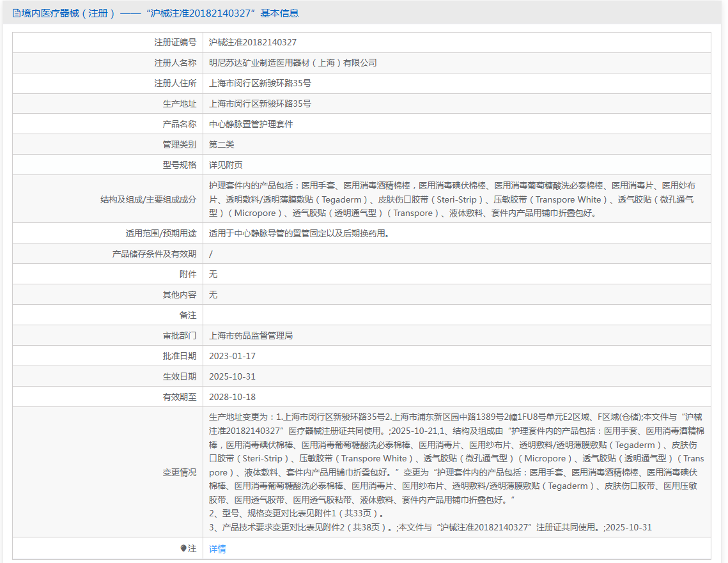Viewport: 728px width, 563px height.
Task: Click the 产品名称 label
Action: [180, 124]
